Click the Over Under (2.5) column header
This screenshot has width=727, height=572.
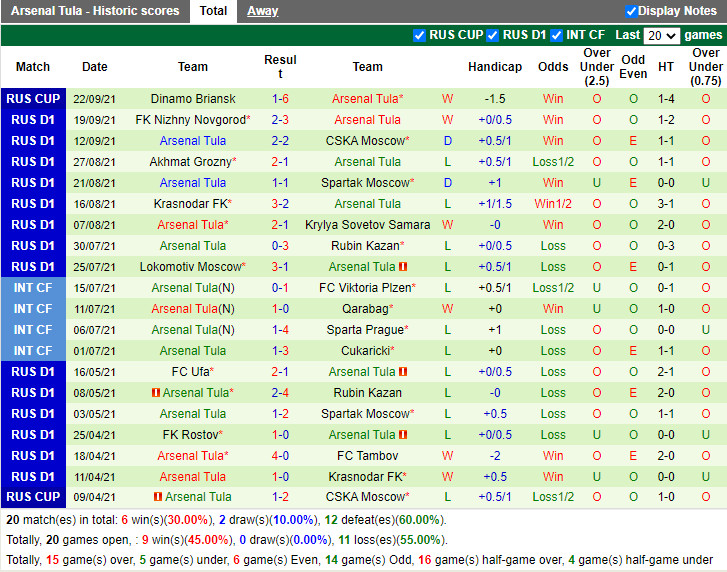pyautogui.click(x=596, y=67)
